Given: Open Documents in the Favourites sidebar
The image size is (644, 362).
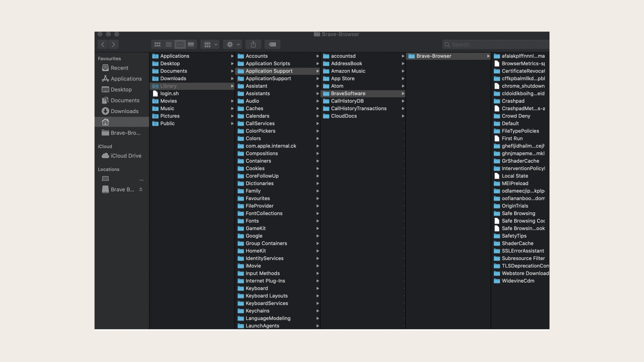Looking at the screenshot, I should (x=121, y=100).
